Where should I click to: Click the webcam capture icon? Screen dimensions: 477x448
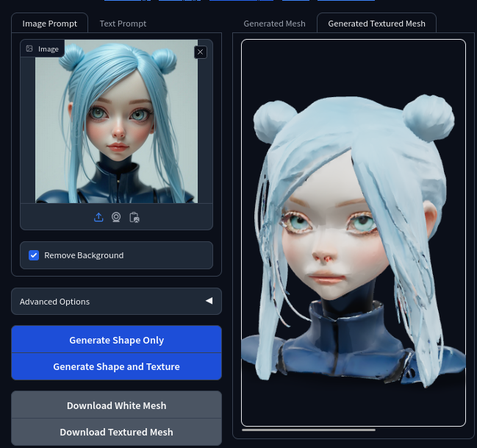116,217
